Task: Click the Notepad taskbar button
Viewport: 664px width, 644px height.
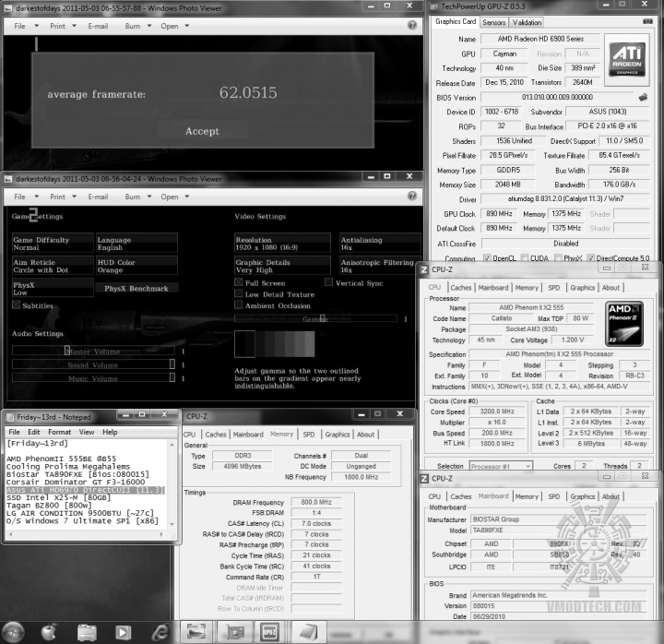Action: coord(308,633)
